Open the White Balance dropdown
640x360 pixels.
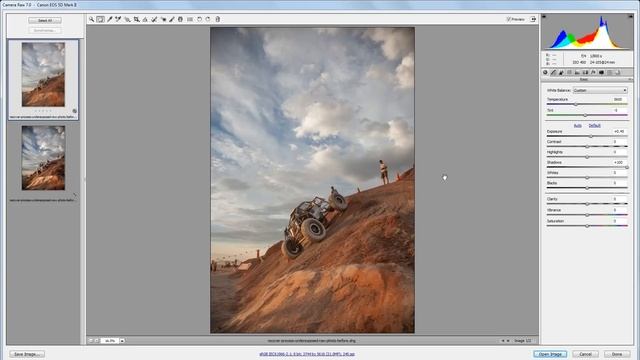[600, 90]
